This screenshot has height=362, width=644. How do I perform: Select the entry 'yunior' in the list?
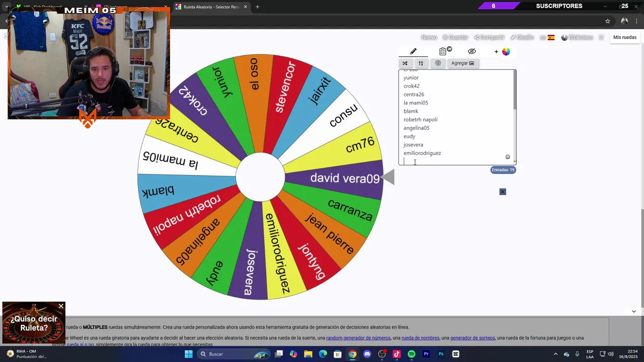pos(411,77)
